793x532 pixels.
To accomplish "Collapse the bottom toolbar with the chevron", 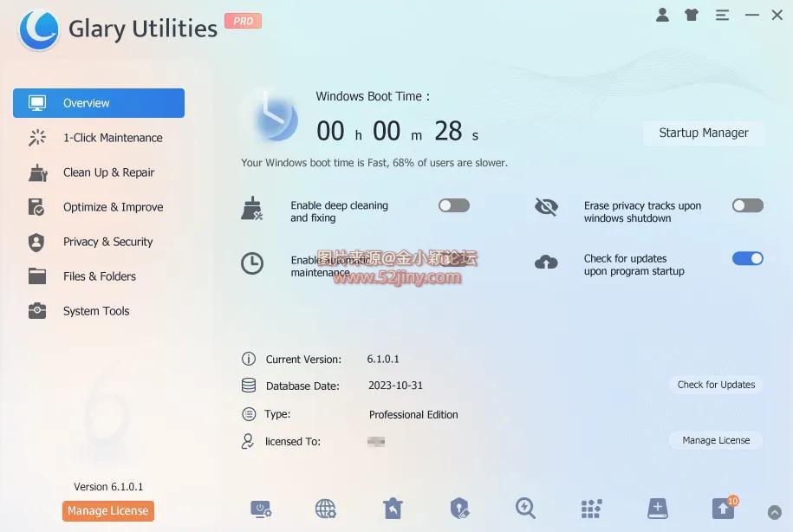I will tap(774, 511).
